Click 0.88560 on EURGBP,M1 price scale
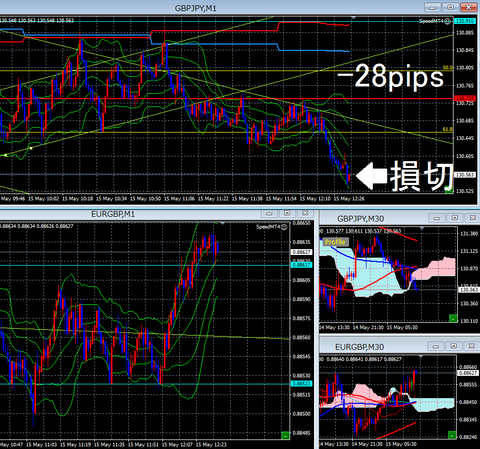This screenshot has height=449, width=480. (x=302, y=337)
